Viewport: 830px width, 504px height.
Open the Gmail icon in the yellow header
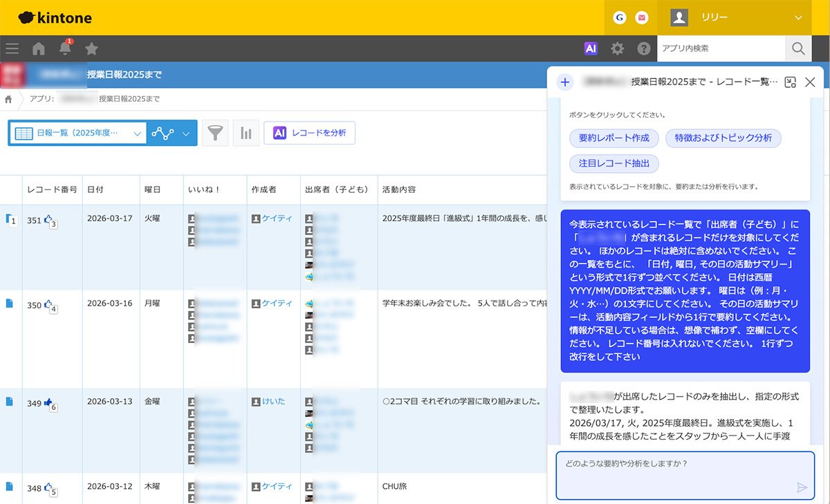pyautogui.click(x=640, y=18)
